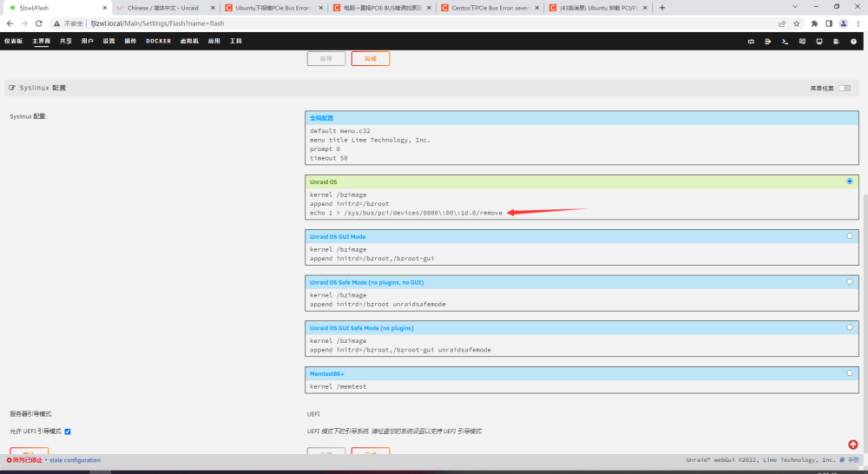
Task: Click the Syslinux 配置 edit icon
Action: click(12, 88)
